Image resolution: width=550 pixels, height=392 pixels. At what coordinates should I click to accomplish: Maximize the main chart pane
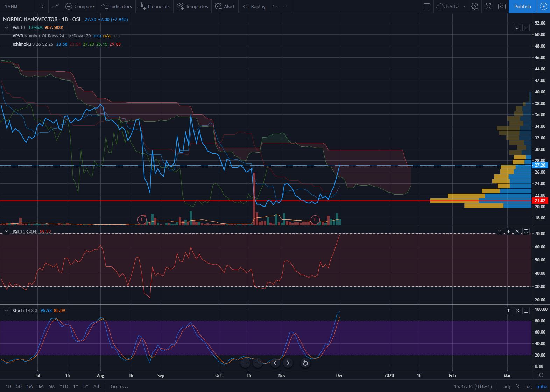pyautogui.click(x=526, y=27)
